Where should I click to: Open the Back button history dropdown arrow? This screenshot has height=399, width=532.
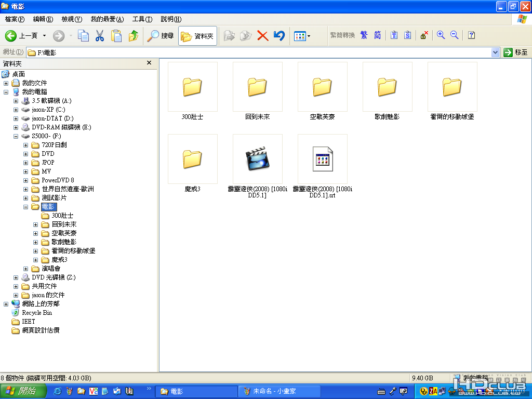click(x=44, y=36)
